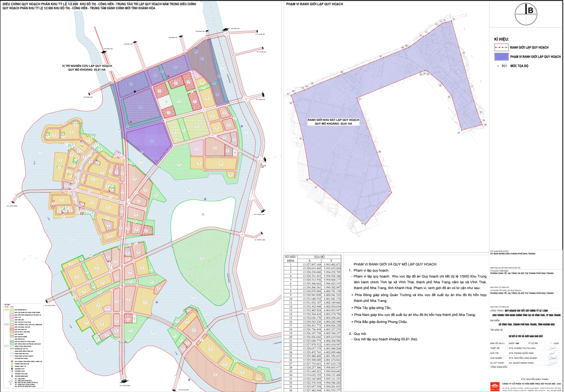Click the TRƯỜNG MẦM NON legend icon

click(12, 376)
